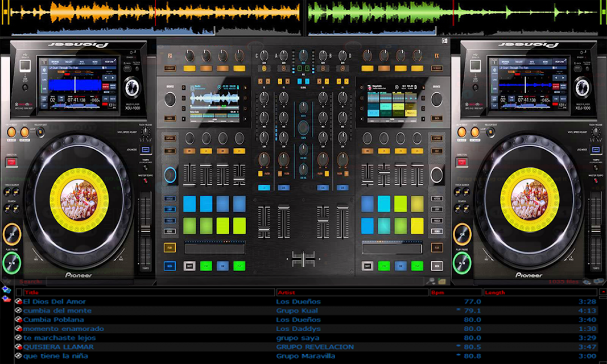The width and height of the screenshot is (607, 364).
Task: Sort the track list by Title column
Action: (149, 292)
